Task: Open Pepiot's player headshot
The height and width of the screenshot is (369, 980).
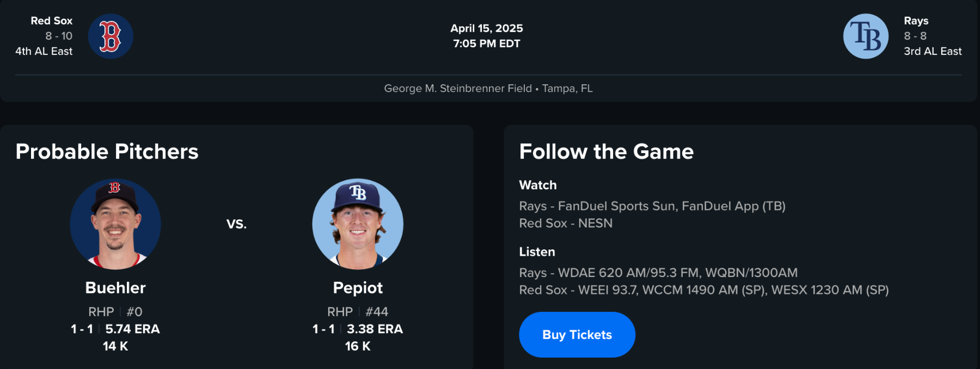Action: (x=358, y=224)
